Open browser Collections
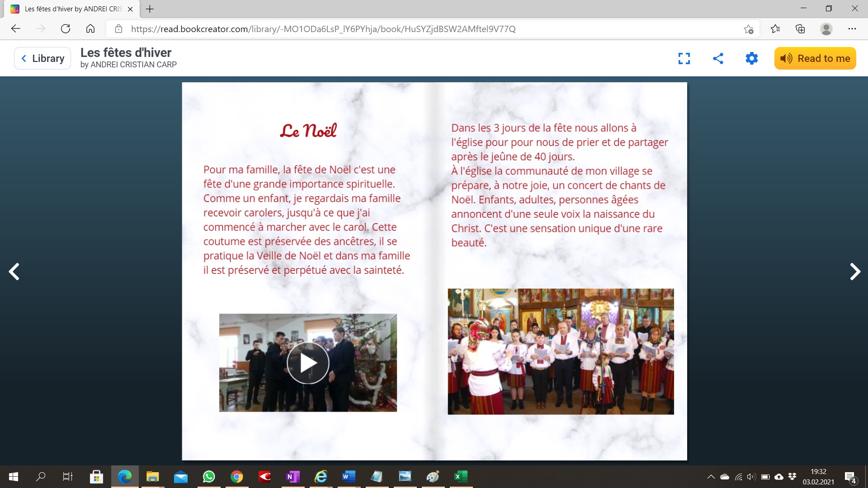Image resolution: width=868 pixels, height=488 pixels. [x=800, y=29]
